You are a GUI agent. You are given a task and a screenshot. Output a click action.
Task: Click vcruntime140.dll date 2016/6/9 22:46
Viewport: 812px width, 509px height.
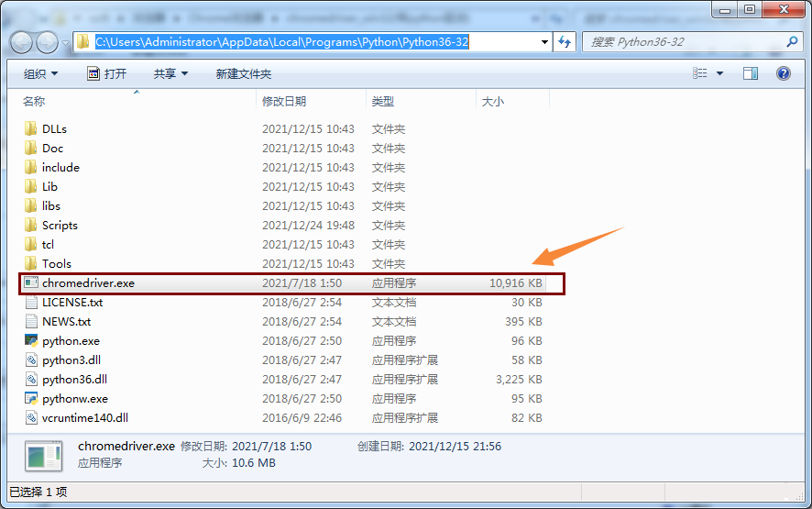(x=302, y=418)
